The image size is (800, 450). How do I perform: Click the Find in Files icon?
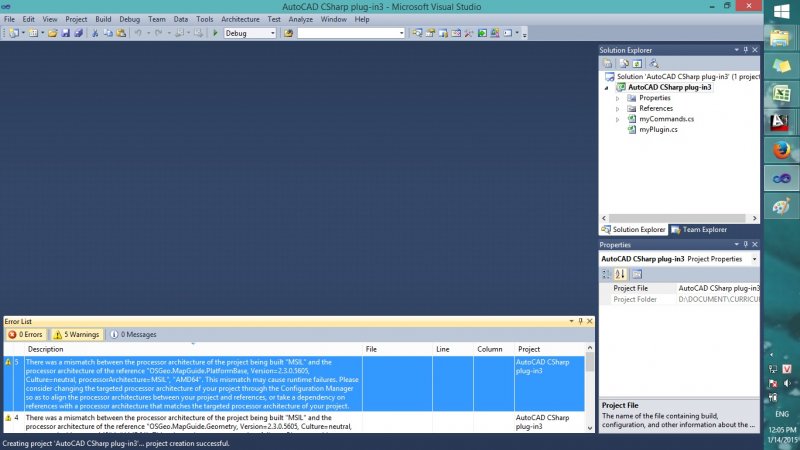288,33
